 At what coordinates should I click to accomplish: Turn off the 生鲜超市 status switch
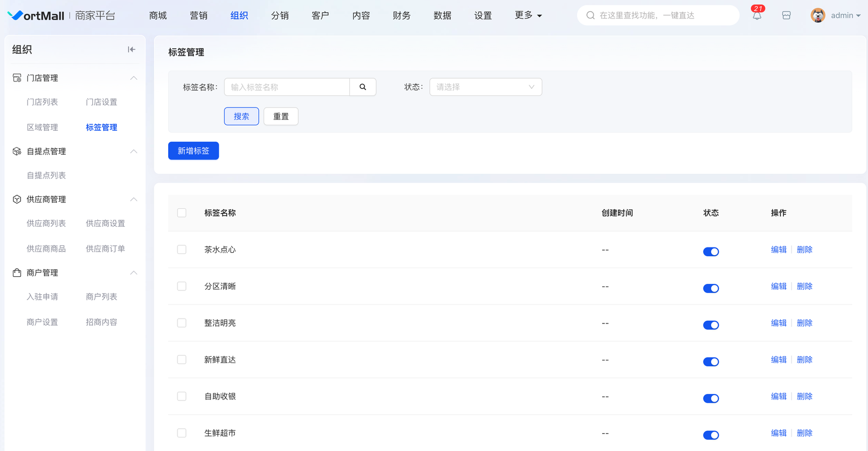pyautogui.click(x=711, y=435)
